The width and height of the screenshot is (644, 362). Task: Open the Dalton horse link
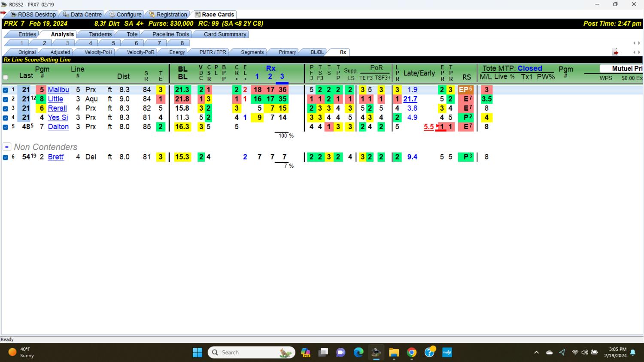[x=58, y=127]
